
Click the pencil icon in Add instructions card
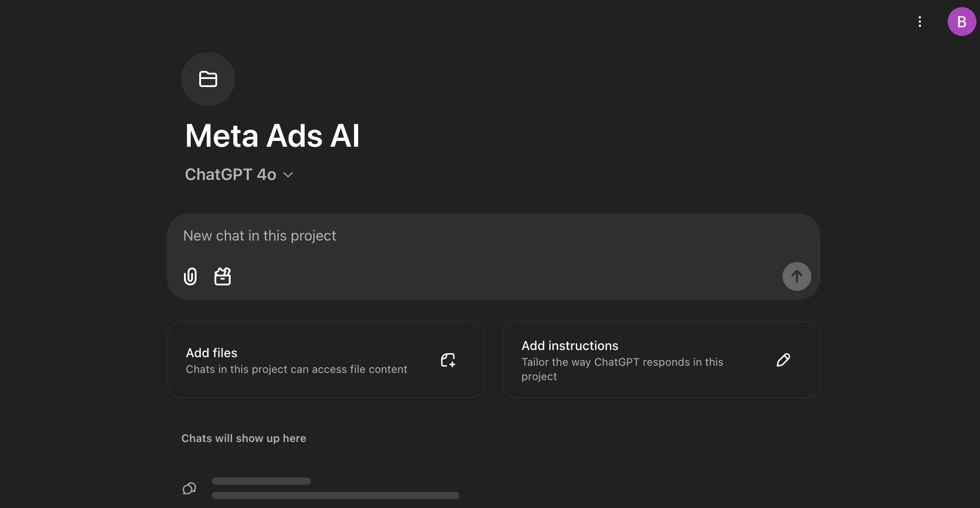pos(783,360)
